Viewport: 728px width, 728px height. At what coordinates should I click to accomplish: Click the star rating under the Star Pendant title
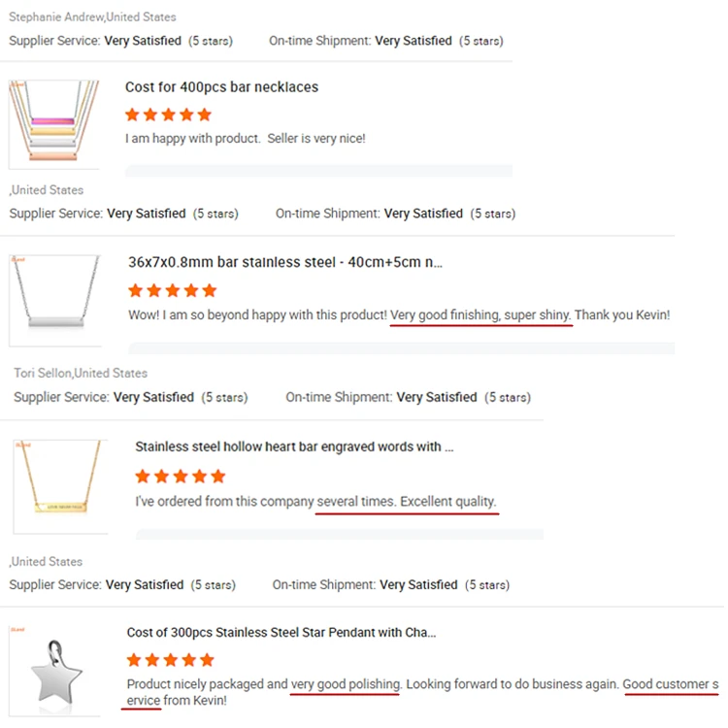tap(170, 660)
